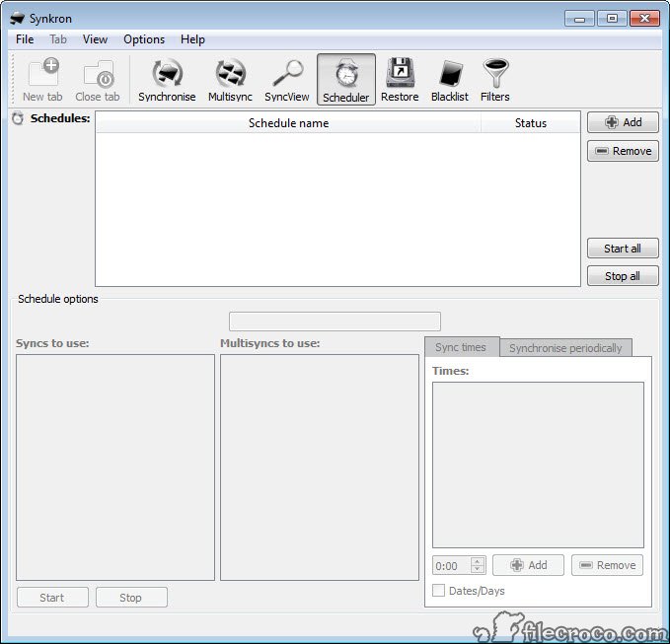Open the Tab menu
The width and height of the screenshot is (670, 644).
tap(58, 39)
